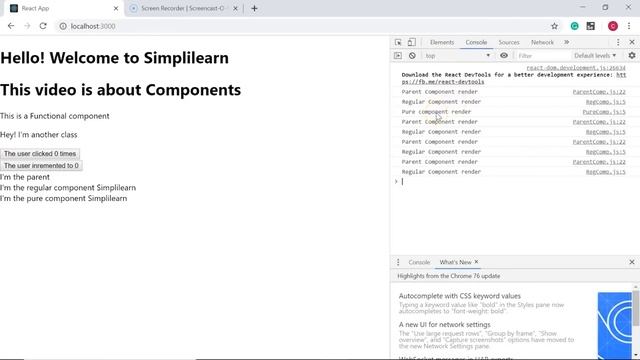The height and width of the screenshot is (360, 640).
Task: Click the browser forward arrow
Action: 27,26
